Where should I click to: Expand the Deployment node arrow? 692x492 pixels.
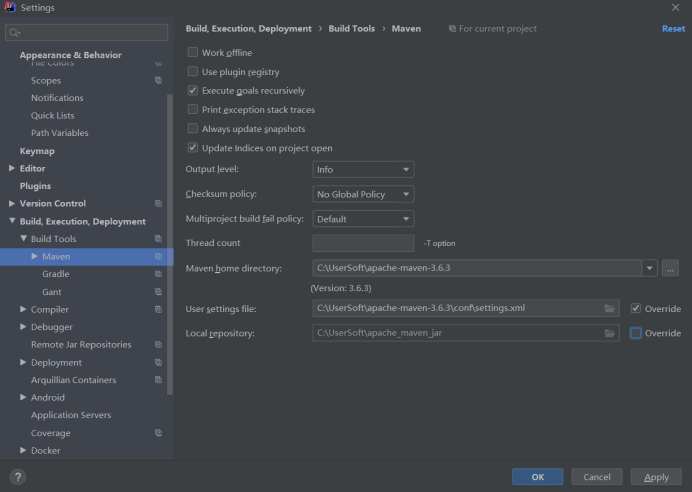(x=23, y=362)
